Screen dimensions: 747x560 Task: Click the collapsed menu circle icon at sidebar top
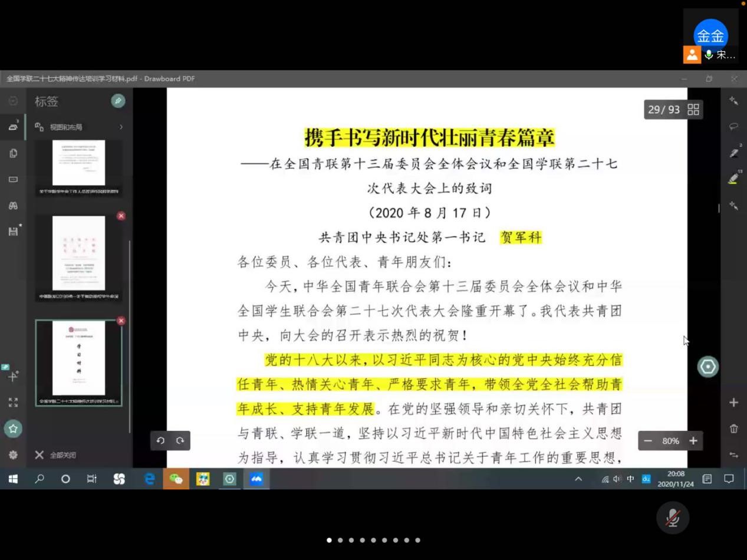pyautogui.click(x=13, y=101)
